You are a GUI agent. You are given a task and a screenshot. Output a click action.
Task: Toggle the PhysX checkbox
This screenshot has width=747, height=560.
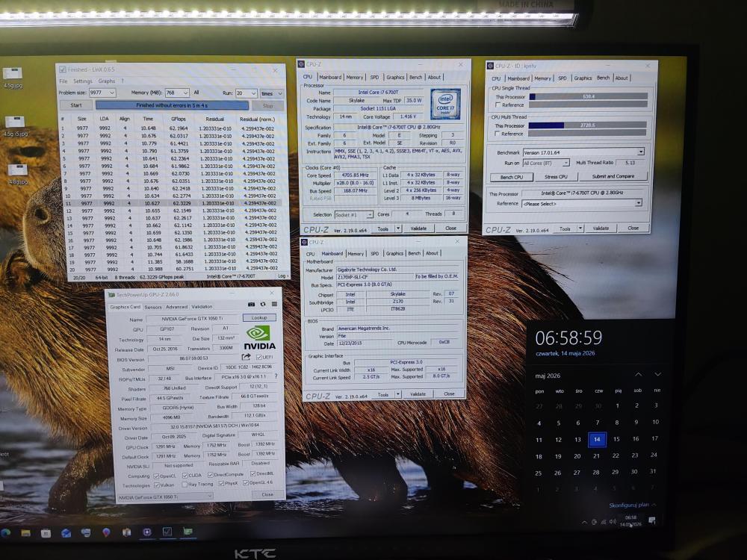(x=220, y=484)
